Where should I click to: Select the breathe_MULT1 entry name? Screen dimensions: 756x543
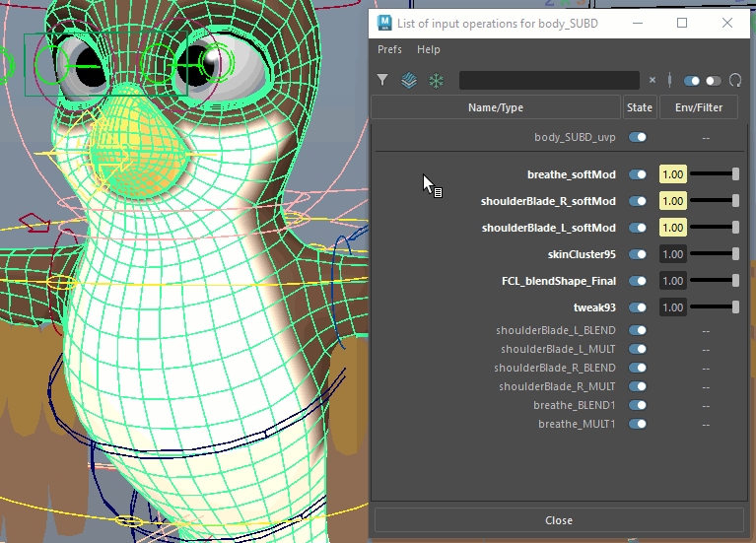pyautogui.click(x=577, y=424)
